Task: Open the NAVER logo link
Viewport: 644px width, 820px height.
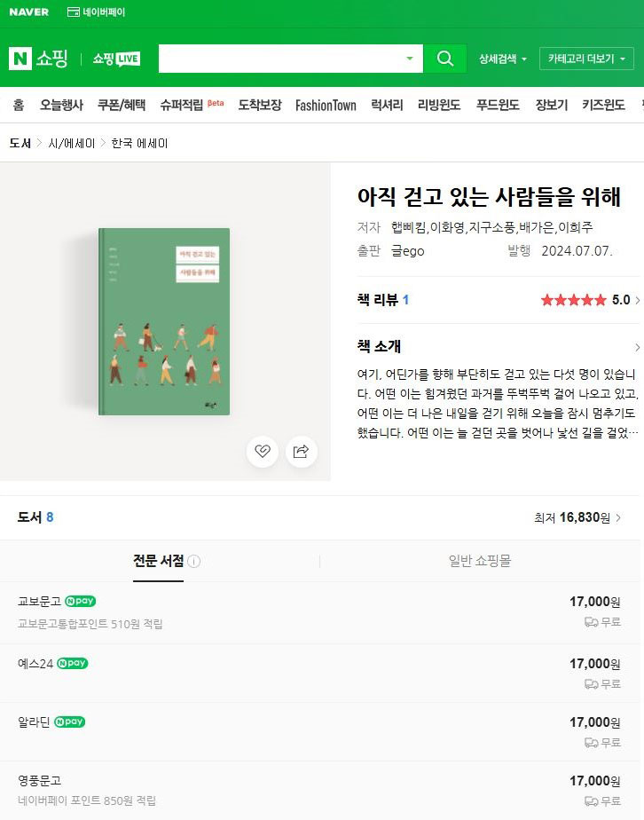Action: point(28,12)
